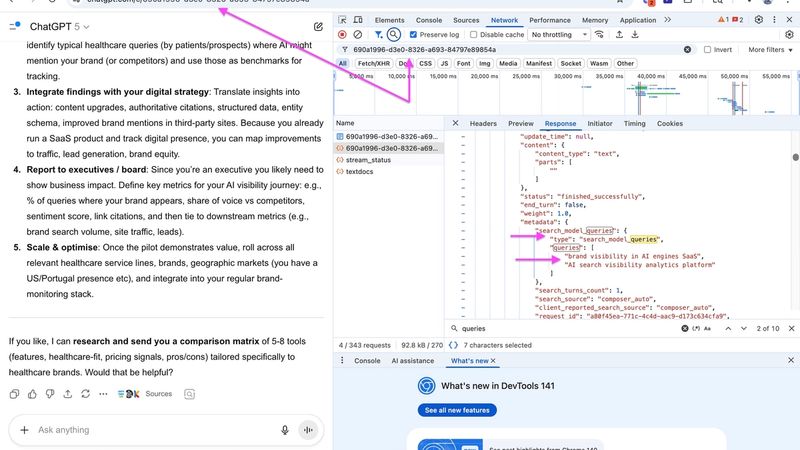The width and height of the screenshot is (800, 450).
Task: Jump to the previous search match
Action: point(728,329)
